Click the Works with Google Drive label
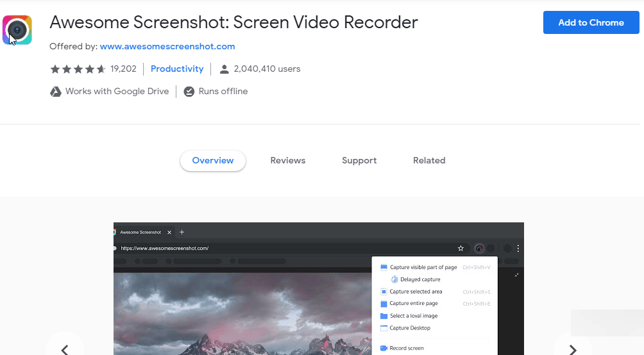Image resolution: width=644 pixels, height=355 pixels. [117, 91]
